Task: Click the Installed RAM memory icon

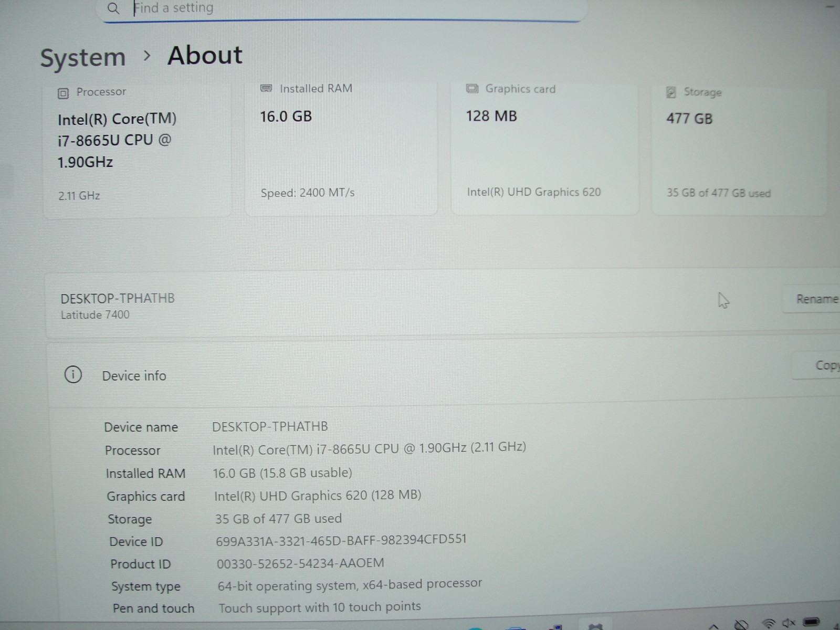Action: click(266, 88)
